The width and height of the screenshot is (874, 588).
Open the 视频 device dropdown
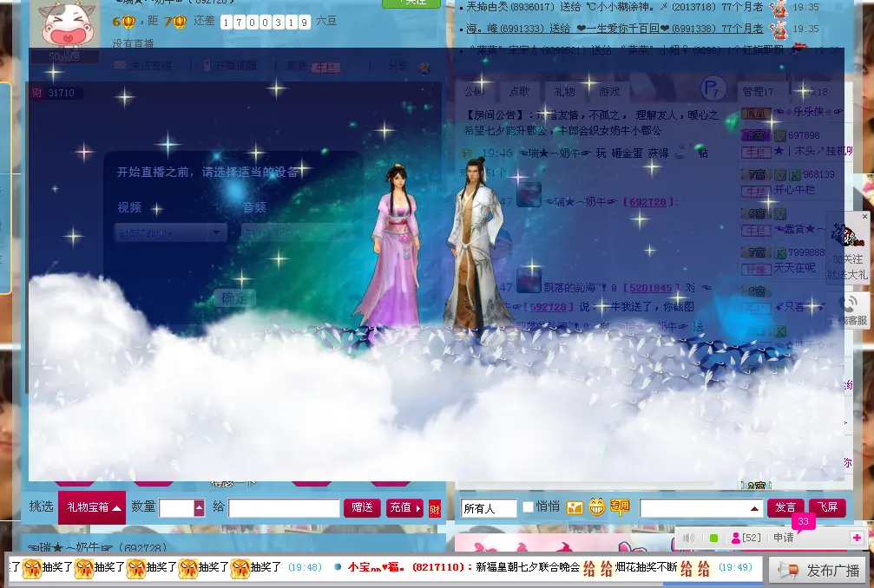tap(170, 232)
